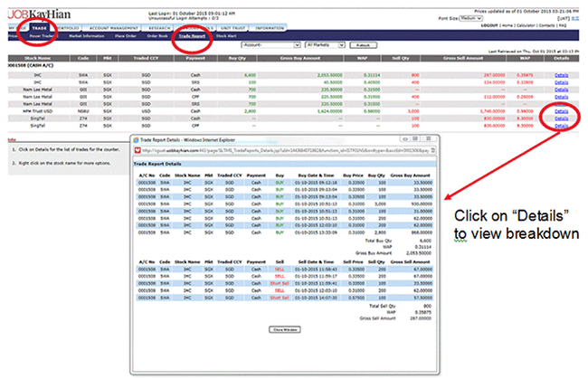588x379 pixels.
Task: Open Details for HPH Trust USD row
Action: point(562,111)
